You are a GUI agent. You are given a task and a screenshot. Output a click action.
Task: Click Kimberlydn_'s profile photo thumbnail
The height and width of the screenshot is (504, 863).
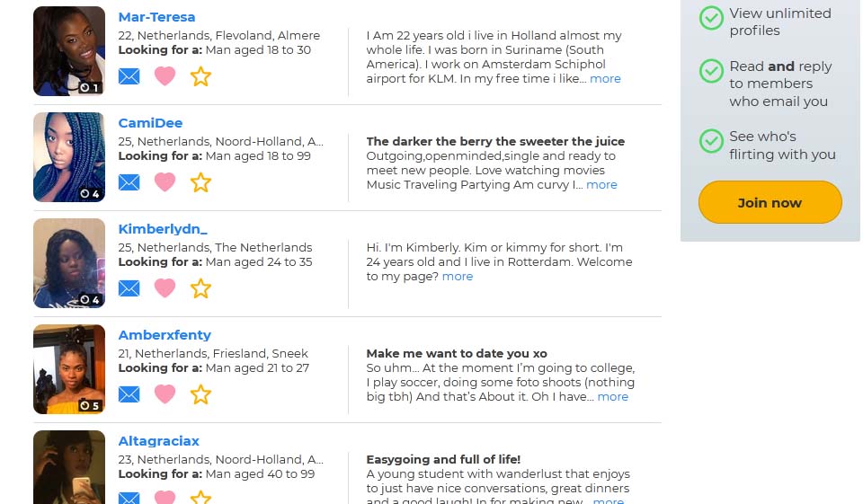(69, 263)
